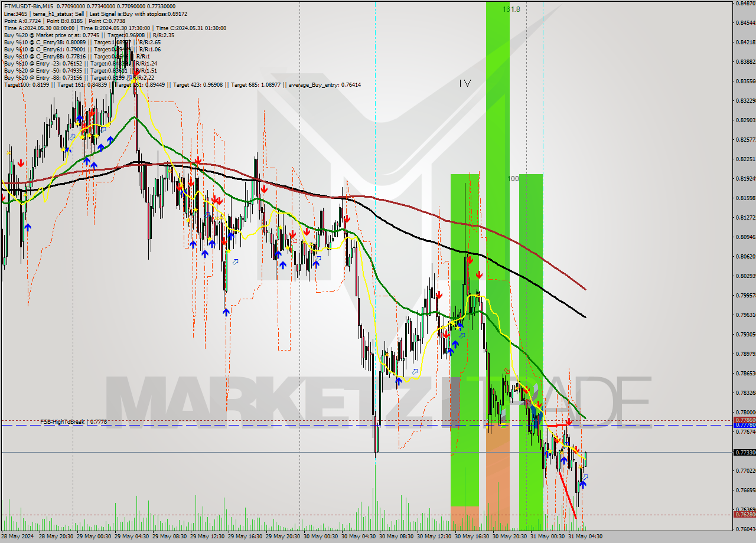Click the 0.7832 price axis label
756x543 pixels.
coord(745,392)
